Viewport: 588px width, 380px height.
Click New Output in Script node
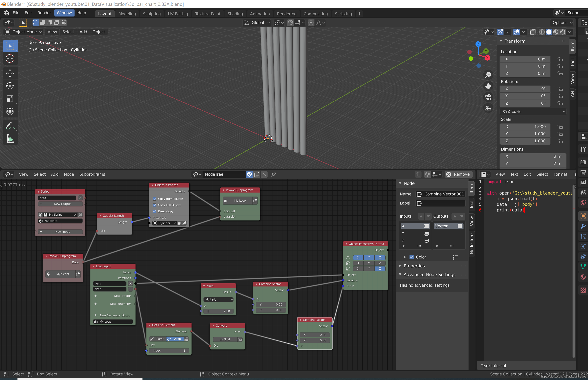pyautogui.click(x=62, y=204)
